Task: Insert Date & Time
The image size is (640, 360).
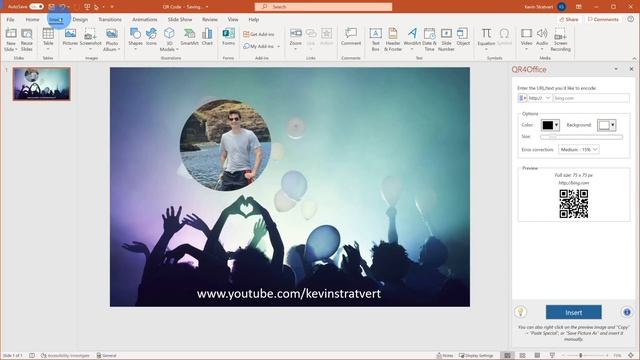Action: tap(429, 40)
